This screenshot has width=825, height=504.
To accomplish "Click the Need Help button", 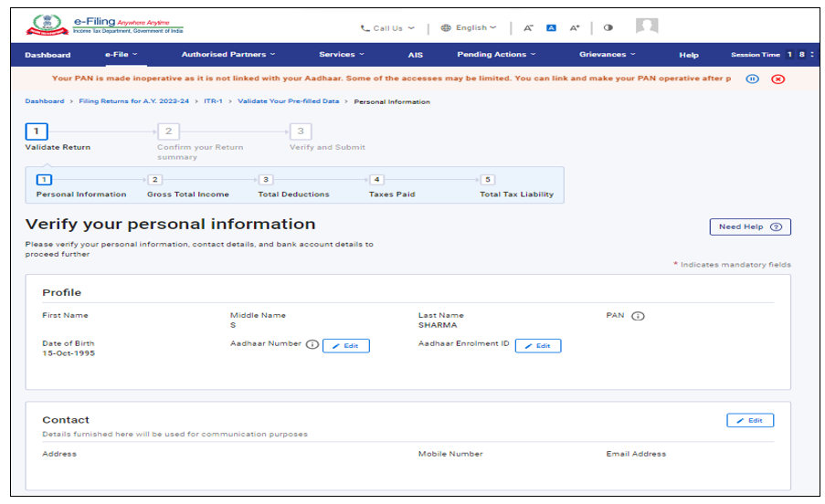I will tap(750, 227).
